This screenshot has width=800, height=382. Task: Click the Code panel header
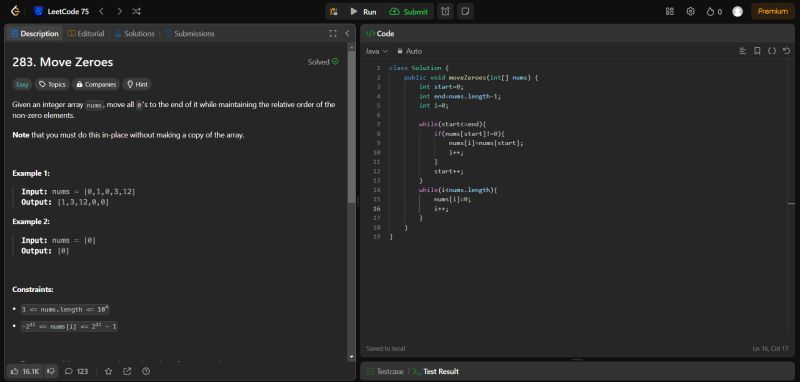click(381, 34)
